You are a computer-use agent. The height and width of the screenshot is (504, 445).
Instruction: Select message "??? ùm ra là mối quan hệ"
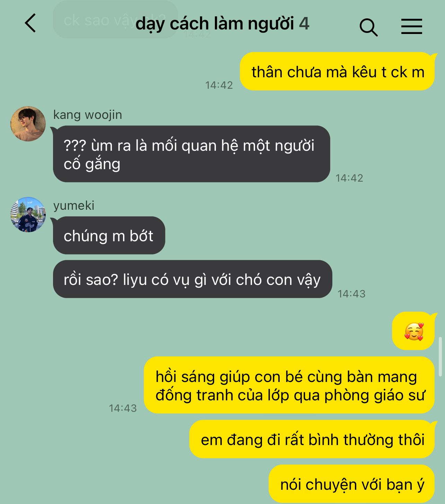pyautogui.click(x=191, y=154)
